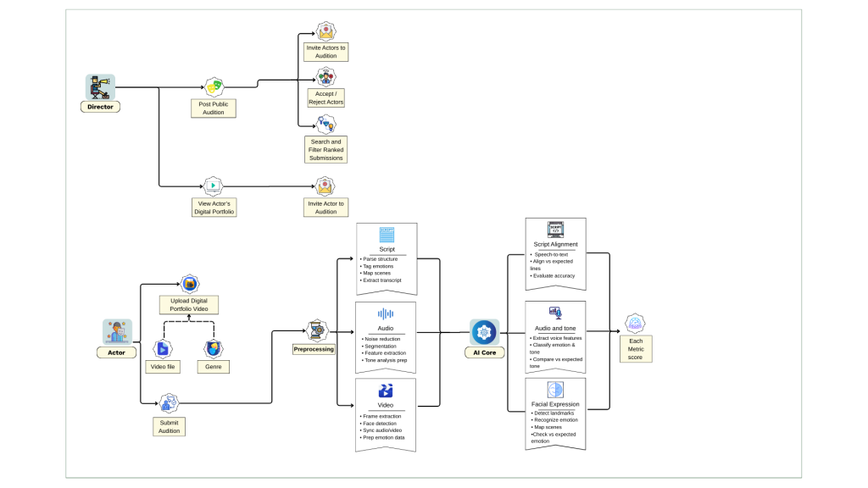Select the Submit Audition label

pyautogui.click(x=169, y=427)
